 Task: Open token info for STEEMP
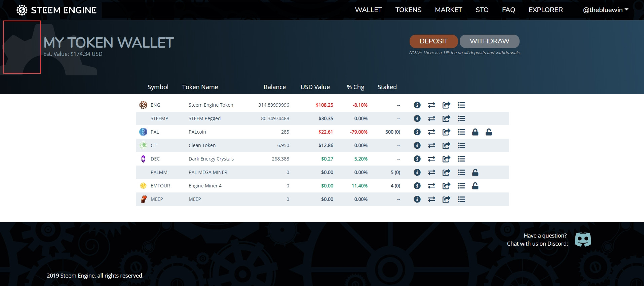[x=417, y=118]
